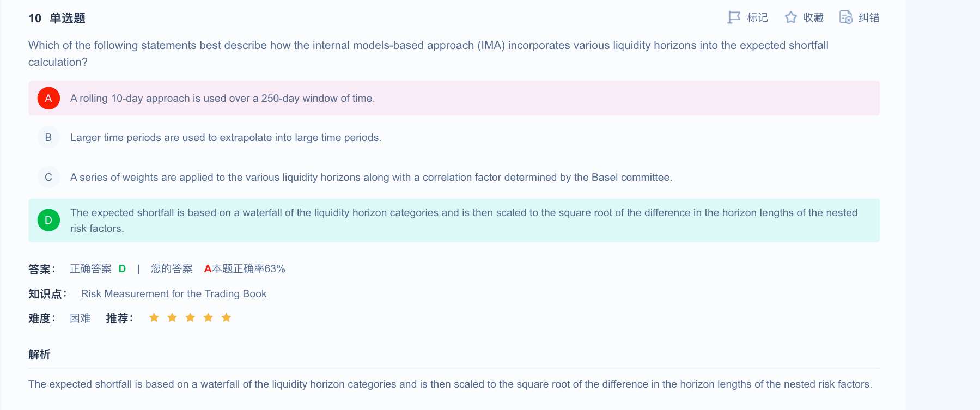Click Risk Measurement for the Trading Book
The height and width of the screenshot is (410, 980).
point(174,293)
